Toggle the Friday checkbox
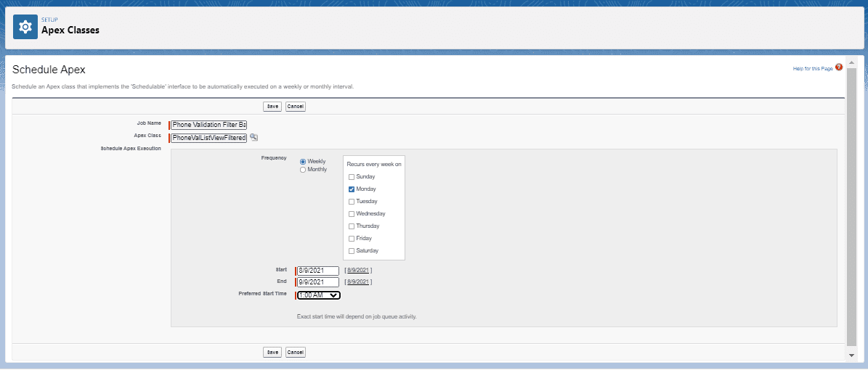The image size is (868, 370). tap(352, 239)
